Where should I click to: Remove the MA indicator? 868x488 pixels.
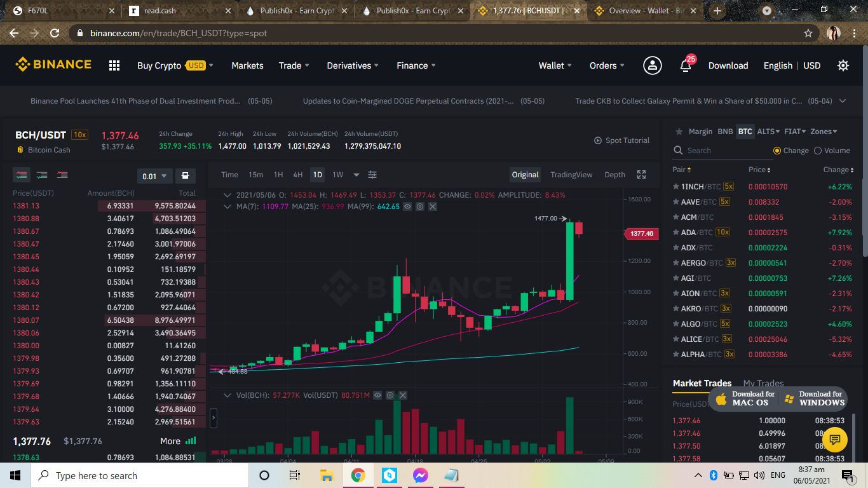point(433,207)
